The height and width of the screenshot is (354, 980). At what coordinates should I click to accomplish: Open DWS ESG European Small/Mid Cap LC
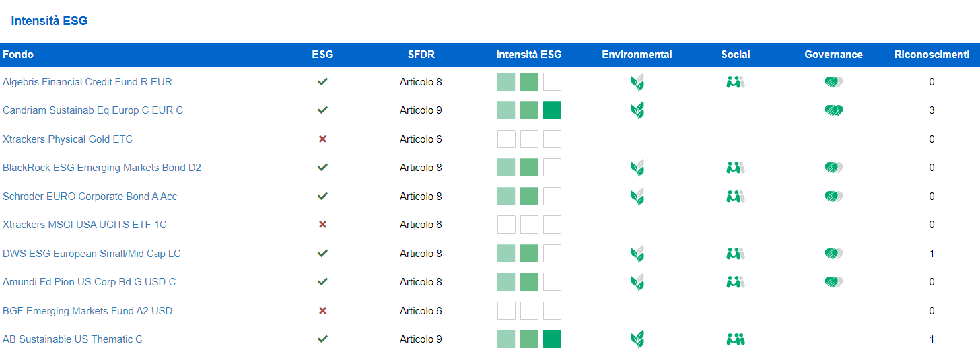92,254
